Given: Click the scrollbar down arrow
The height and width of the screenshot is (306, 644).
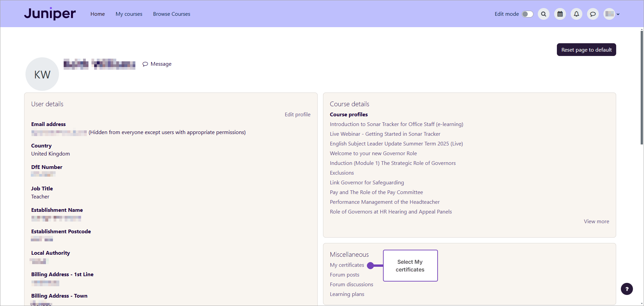Looking at the screenshot, I should [x=641, y=303].
